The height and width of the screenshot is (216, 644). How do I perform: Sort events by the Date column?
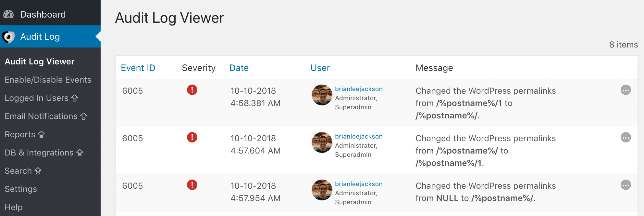tap(239, 68)
